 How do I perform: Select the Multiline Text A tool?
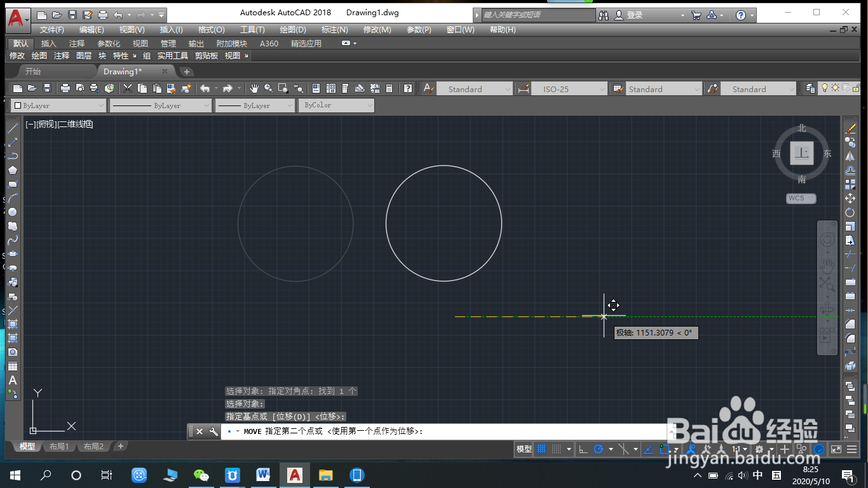(x=12, y=380)
